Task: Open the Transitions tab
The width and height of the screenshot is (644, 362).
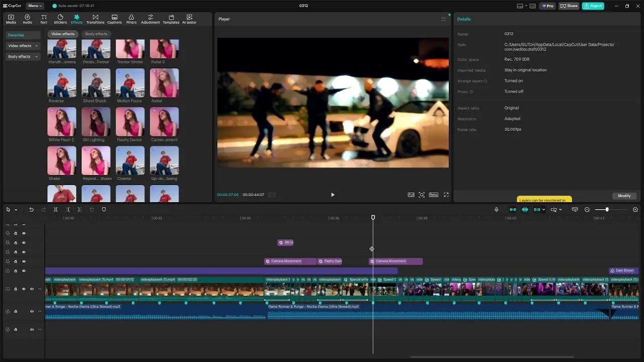Action: [x=95, y=19]
